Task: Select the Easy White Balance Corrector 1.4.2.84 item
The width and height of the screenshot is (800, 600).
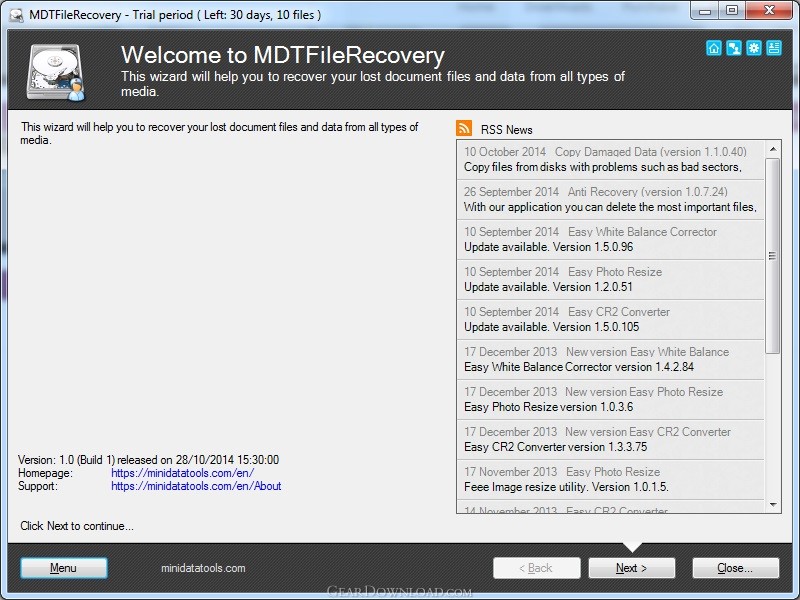Action: pos(610,360)
